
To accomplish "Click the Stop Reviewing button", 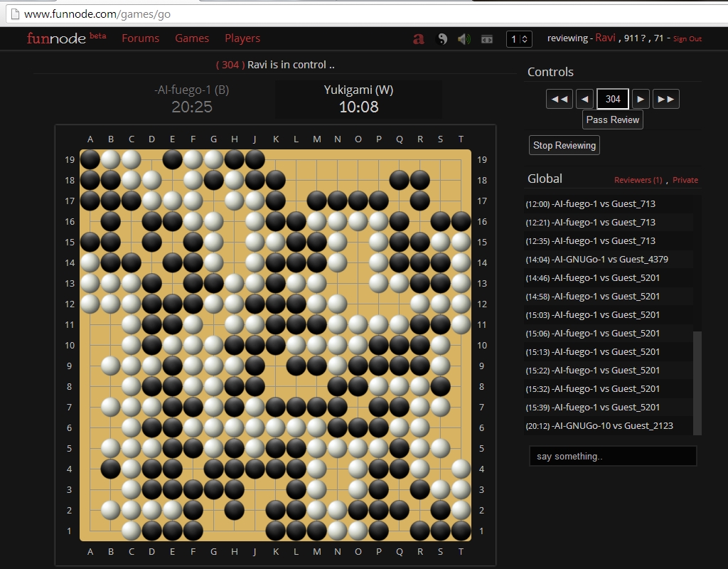I will click(564, 144).
